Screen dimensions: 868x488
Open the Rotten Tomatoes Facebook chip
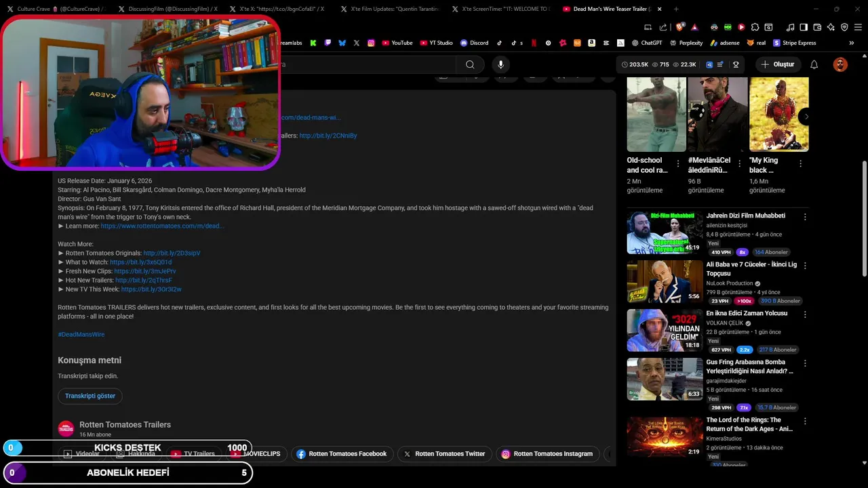(x=342, y=454)
